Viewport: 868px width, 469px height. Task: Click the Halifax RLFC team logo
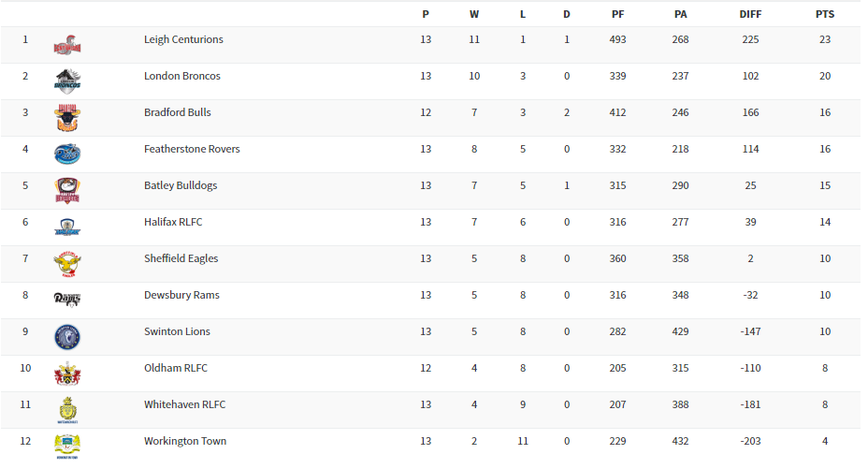(67, 227)
